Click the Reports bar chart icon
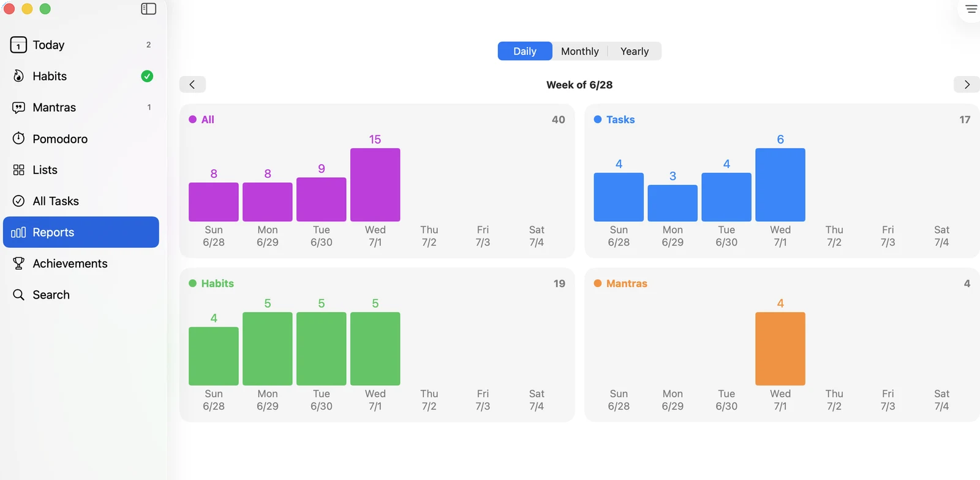980x480 pixels. click(x=18, y=232)
